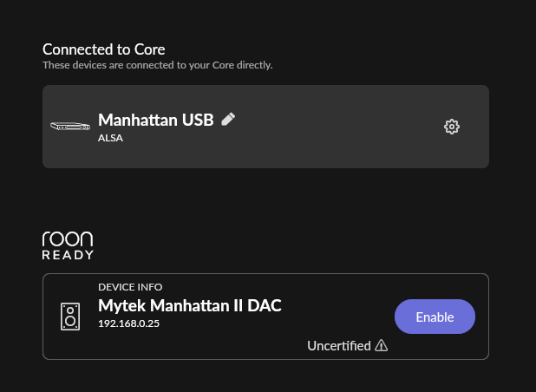
Task: Click the ALSA driver label
Action: pyautogui.click(x=110, y=137)
